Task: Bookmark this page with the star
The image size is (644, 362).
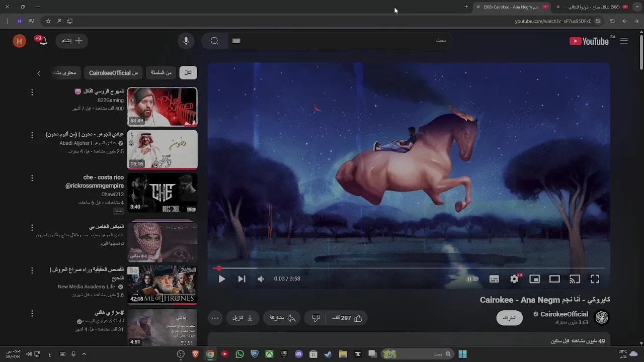Action: tap(48, 21)
